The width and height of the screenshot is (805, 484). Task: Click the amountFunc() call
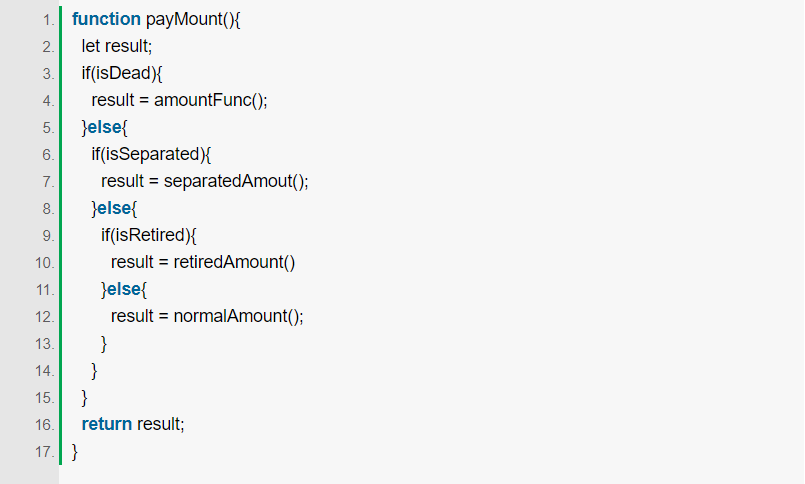click(210, 100)
